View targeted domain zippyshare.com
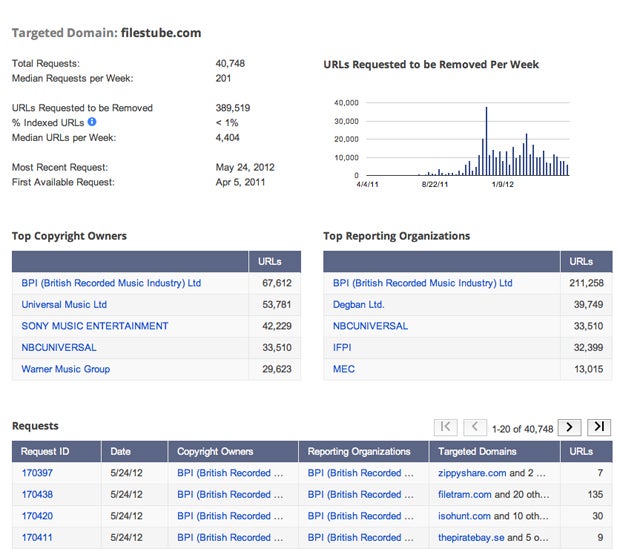Viewport: 620px width, 549px height. [x=472, y=473]
